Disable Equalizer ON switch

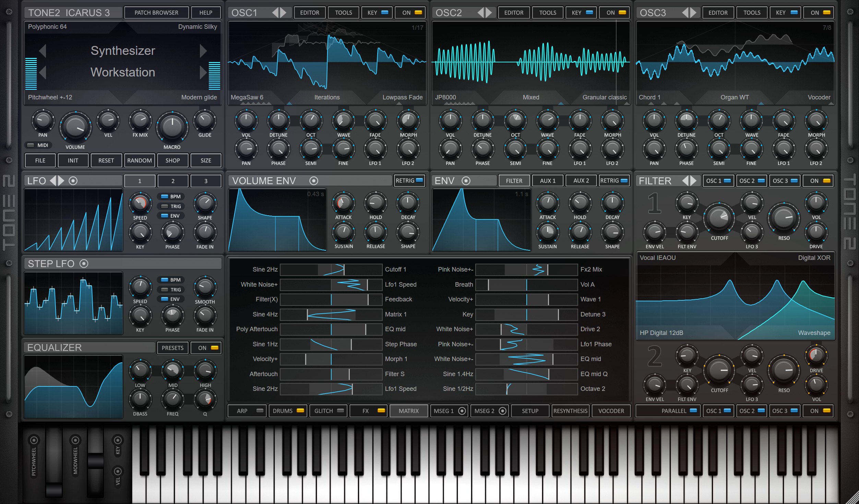click(x=214, y=348)
